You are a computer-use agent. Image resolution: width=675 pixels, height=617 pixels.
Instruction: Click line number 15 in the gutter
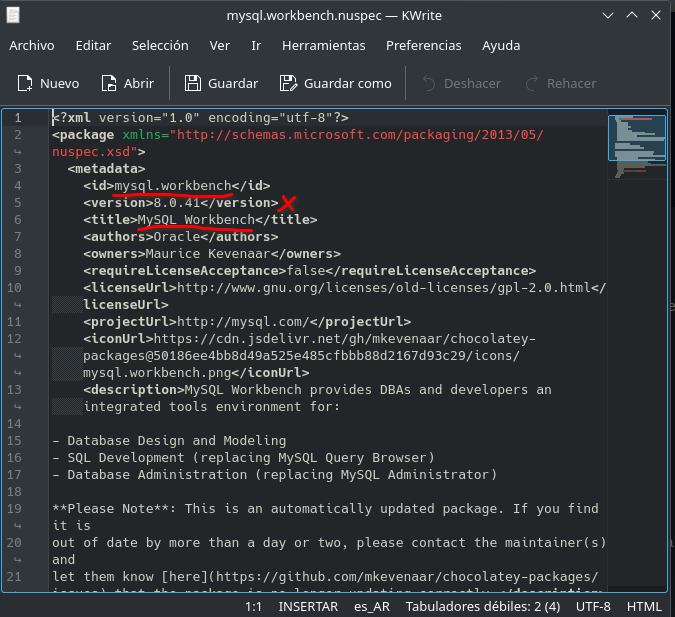17,440
